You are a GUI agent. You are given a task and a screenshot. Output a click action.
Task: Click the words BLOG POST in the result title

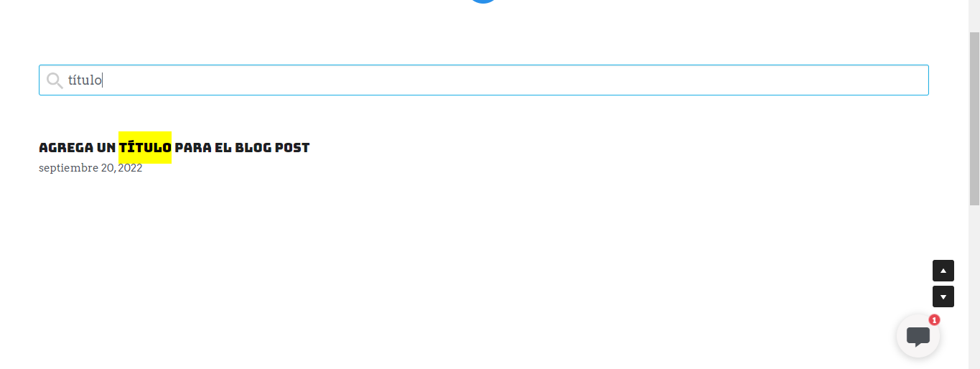click(x=272, y=147)
